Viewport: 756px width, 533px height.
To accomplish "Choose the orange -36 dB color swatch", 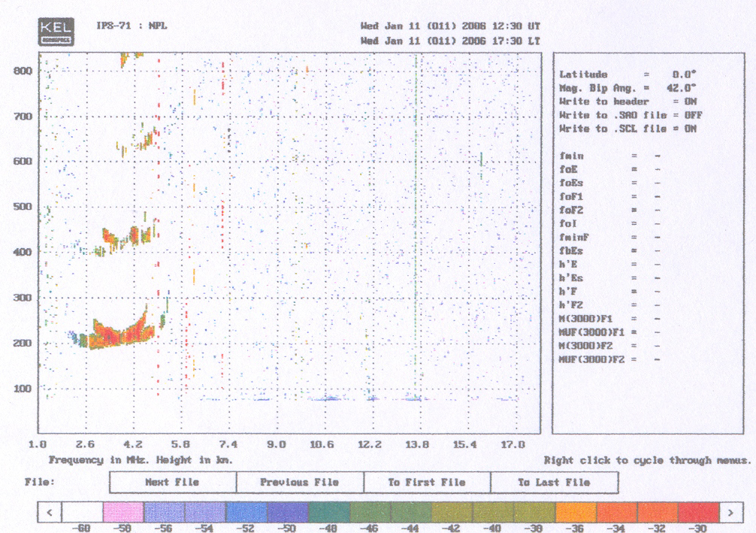I will pyautogui.click(x=575, y=513).
